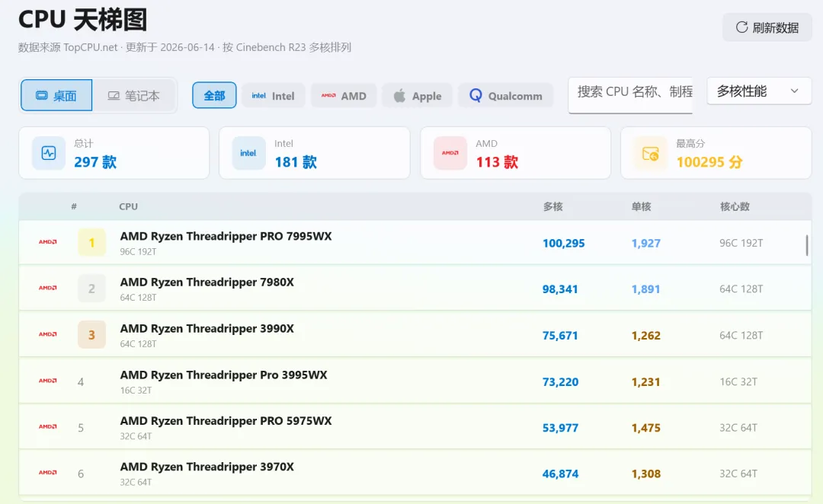823x504 pixels.
Task: Click the 113 款 AMD count
Action: (x=497, y=162)
